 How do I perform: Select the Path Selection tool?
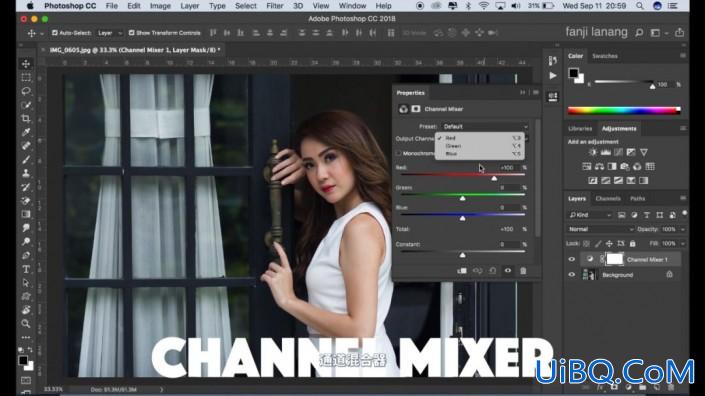[x=26, y=283]
